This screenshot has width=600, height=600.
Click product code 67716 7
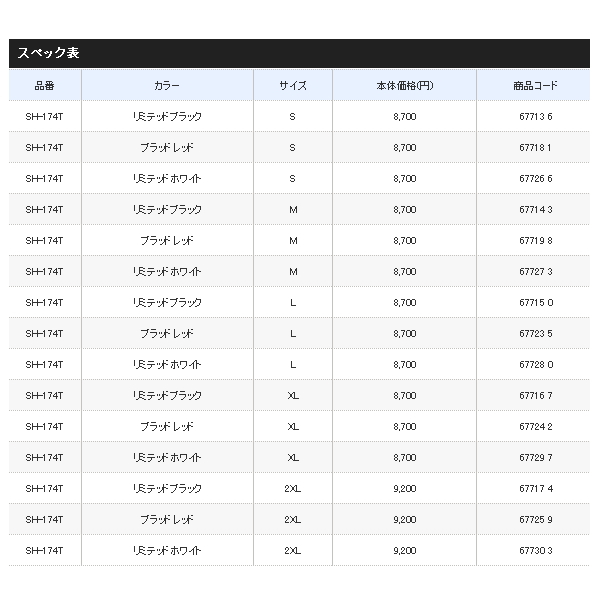[x=536, y=396]
